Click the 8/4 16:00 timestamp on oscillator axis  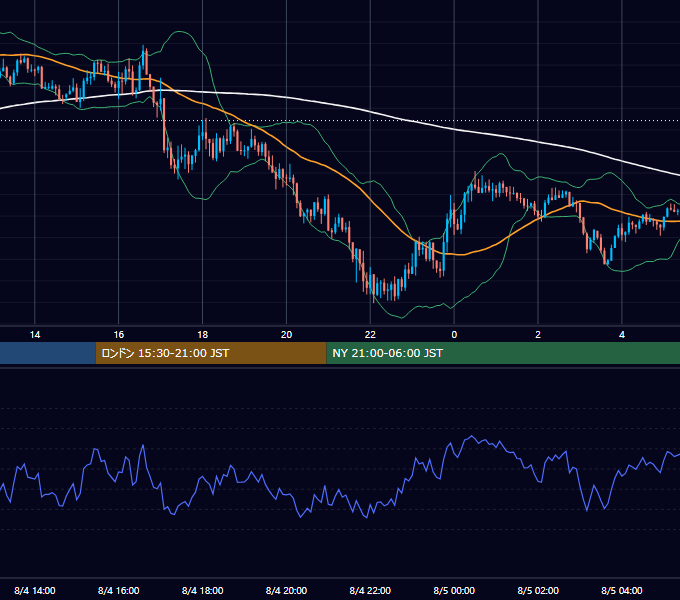(119, 590)
